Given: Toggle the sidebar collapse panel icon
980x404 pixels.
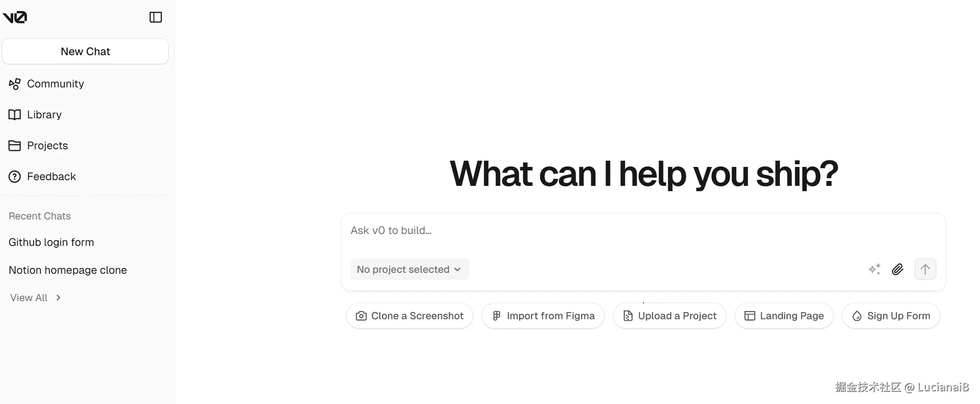Looking at the screenshot, I should coord(156,17).
